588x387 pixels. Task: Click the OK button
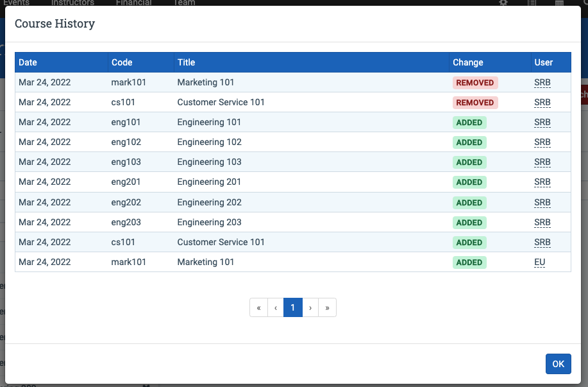click(558, 364)
